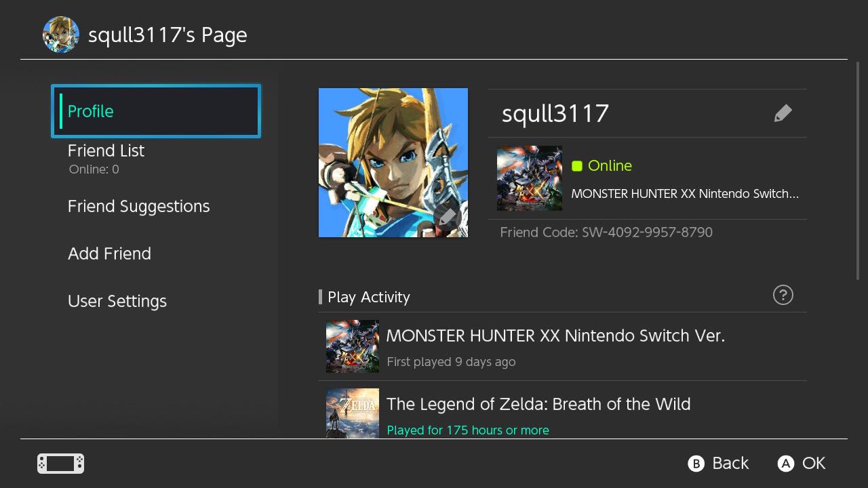Image resolution: width=868 pixels, height=488 pixels.
Task: Click the green Online status indicator
Action: pos(577,166)
